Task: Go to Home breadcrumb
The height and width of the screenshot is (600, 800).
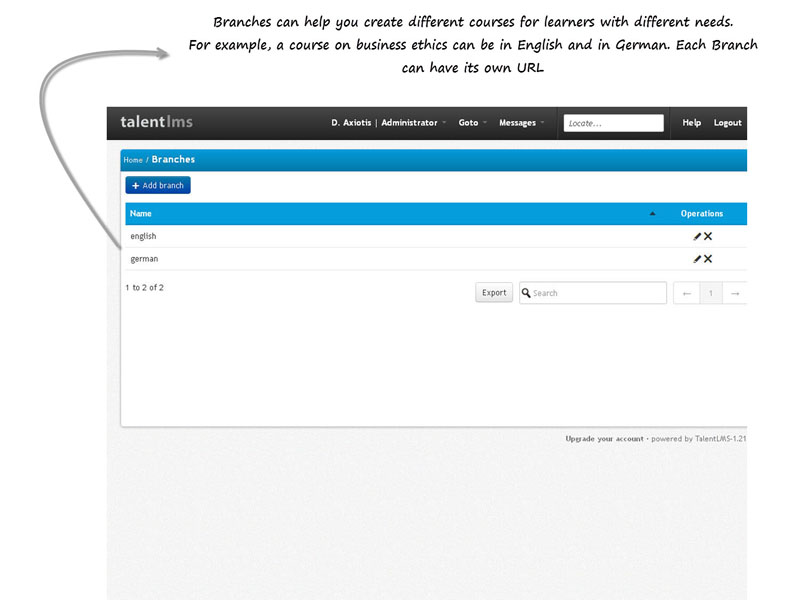Action: [x=133, y=160]
